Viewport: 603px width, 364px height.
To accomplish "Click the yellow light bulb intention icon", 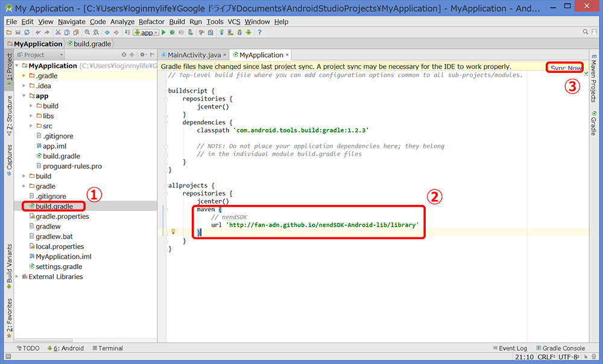I will pos(173,231).
